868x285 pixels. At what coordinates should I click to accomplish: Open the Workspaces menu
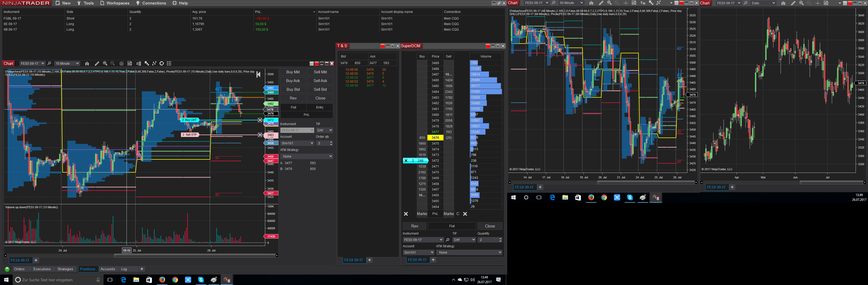115,3
